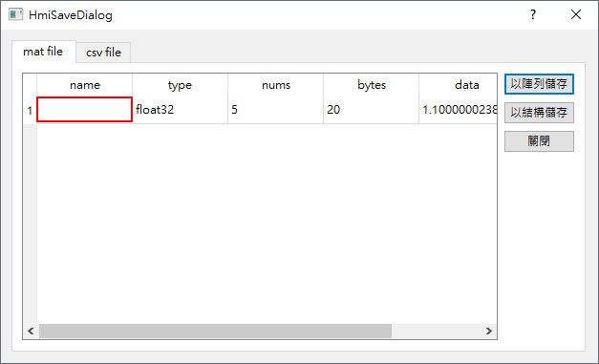Select the bytes cell showing 20
The image size is (599, 364).
tap(371, 110)
